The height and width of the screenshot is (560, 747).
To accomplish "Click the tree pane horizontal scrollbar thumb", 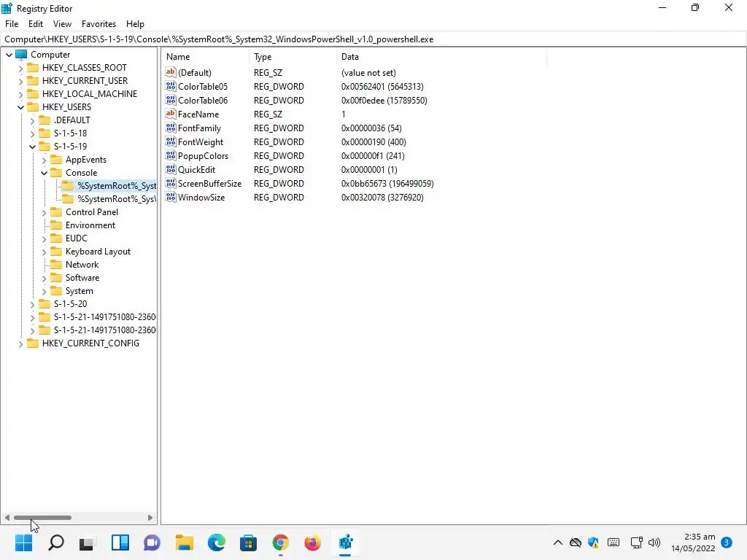I will (x=42, y=518).
